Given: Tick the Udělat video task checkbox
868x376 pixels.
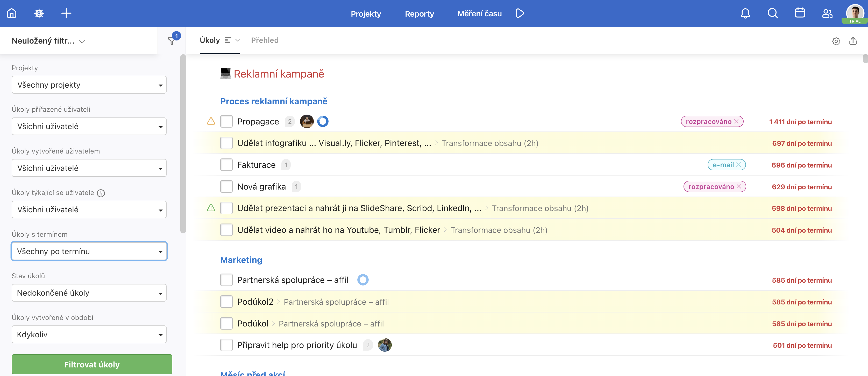Looking at the screenshot, I should click(x=226, y=230).
